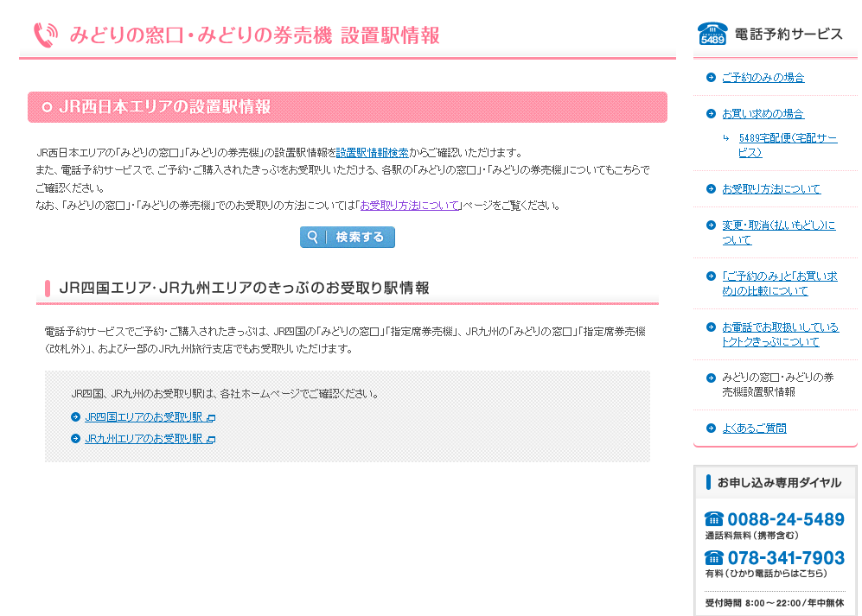
Task: Select ご予約のみの場合 in sidebar
Action: (x=763, y=78)
